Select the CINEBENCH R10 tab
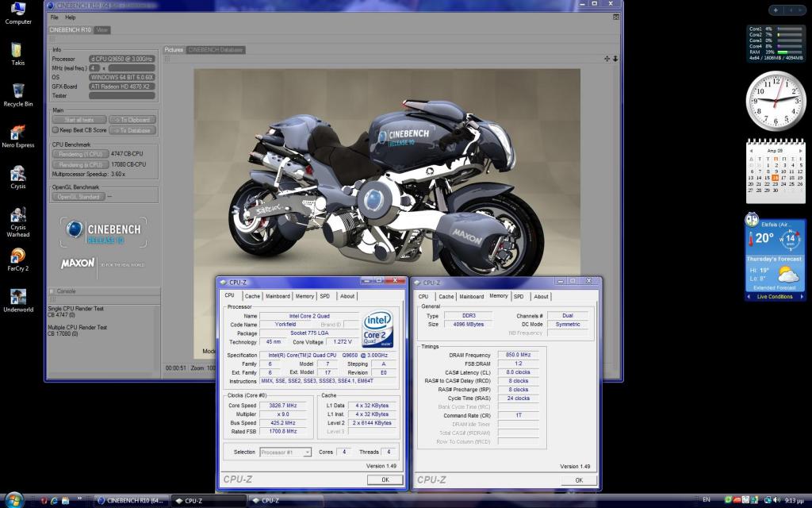The height and width of the screenshot is (508, 812). [71, 30]
